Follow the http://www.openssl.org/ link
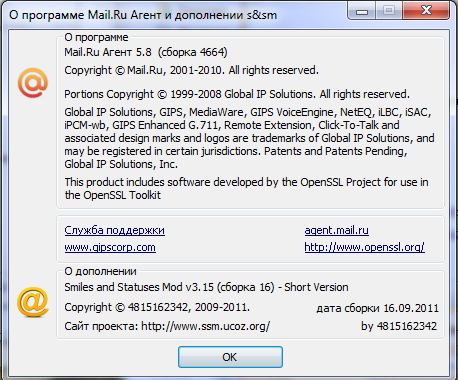The width and height of the screenshot is (458, 380). (364, 247)
